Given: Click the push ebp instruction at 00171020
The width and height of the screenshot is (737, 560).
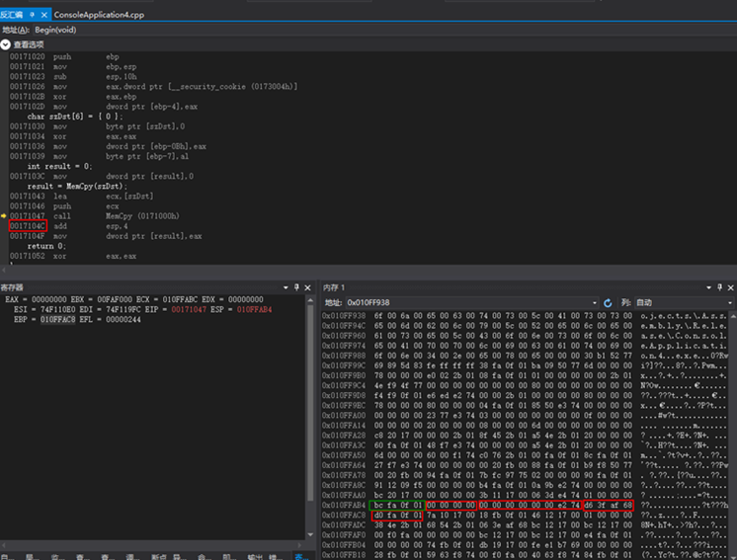Looking at the screenshot, I should tap(64, 57).
